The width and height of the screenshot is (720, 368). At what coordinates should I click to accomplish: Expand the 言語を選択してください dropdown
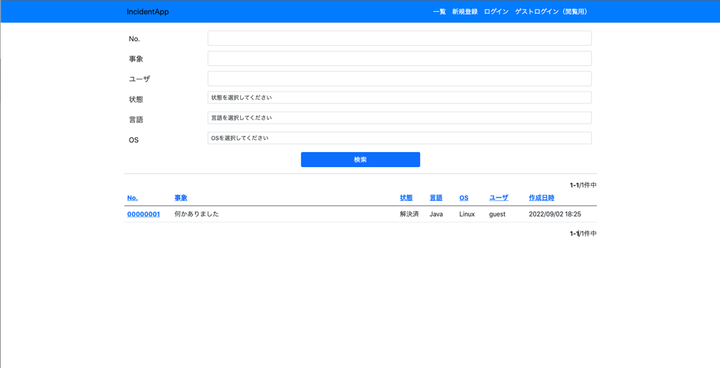click(399, 118)
